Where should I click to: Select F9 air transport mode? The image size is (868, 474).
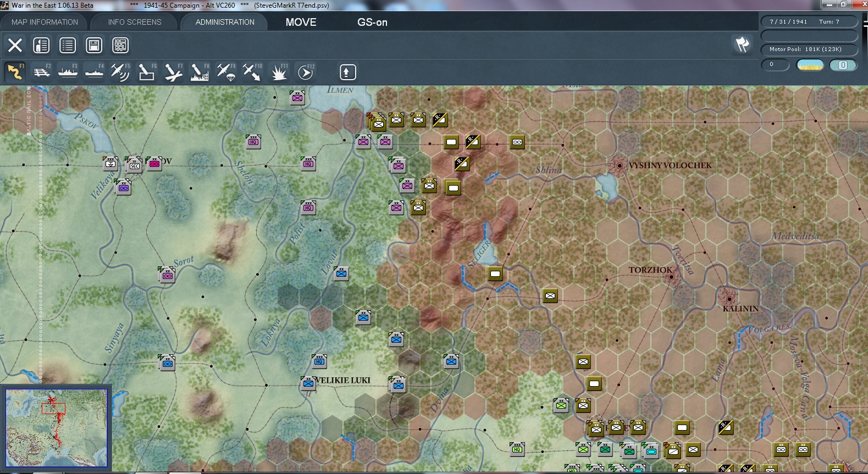click(226, 72)
